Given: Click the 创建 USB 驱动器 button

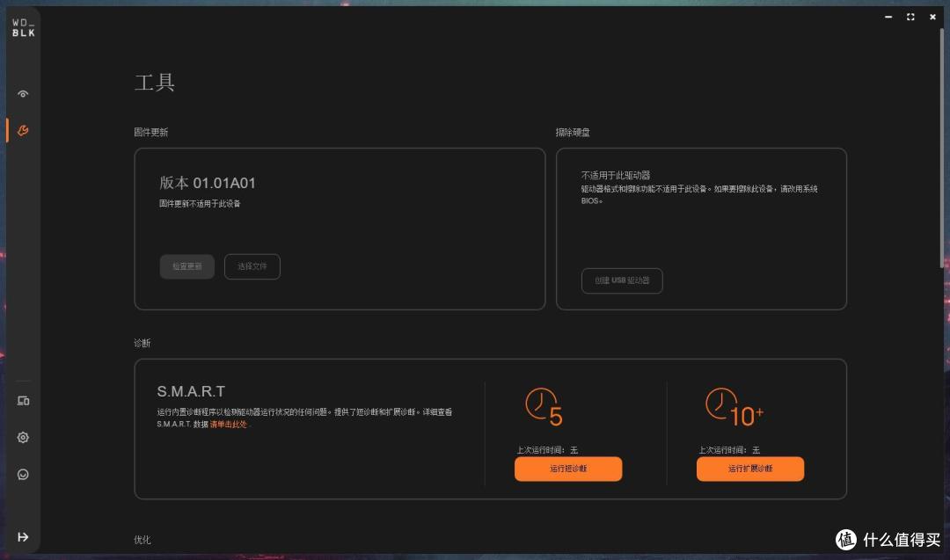Looking at the screenshot, I should click(x=622, y=281).
